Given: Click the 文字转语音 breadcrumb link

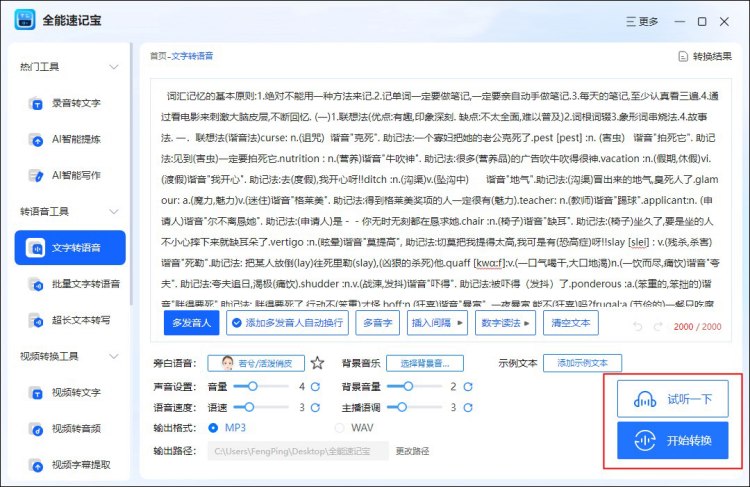Looking at the screenshot, I should coord(192,56).
